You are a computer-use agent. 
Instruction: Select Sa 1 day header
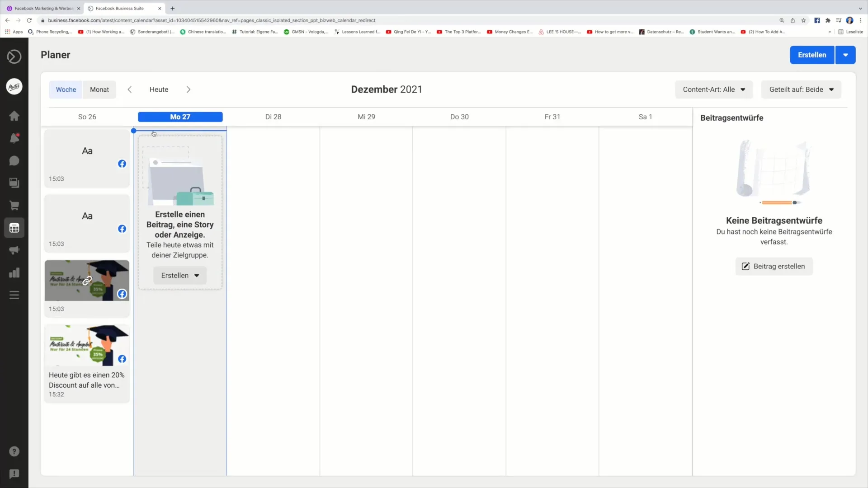click(x=645, y=117)
